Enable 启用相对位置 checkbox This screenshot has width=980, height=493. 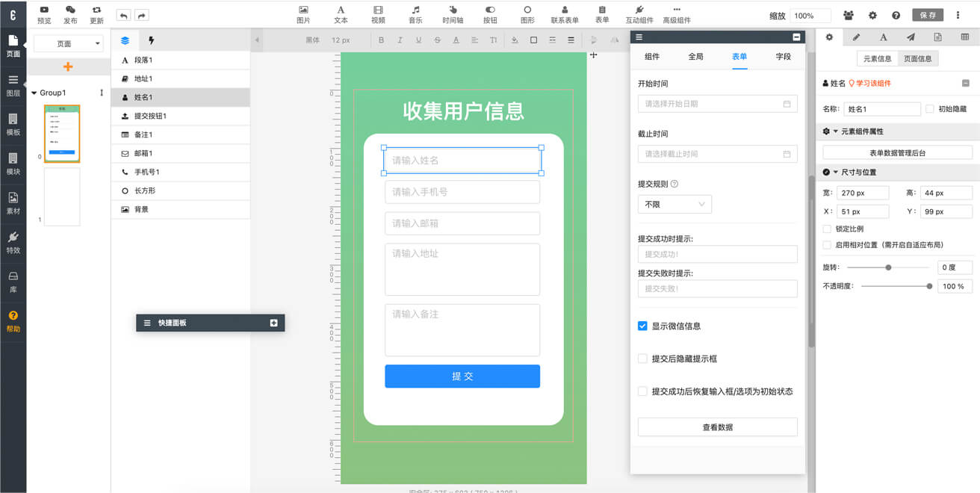(x=827, y=244)
